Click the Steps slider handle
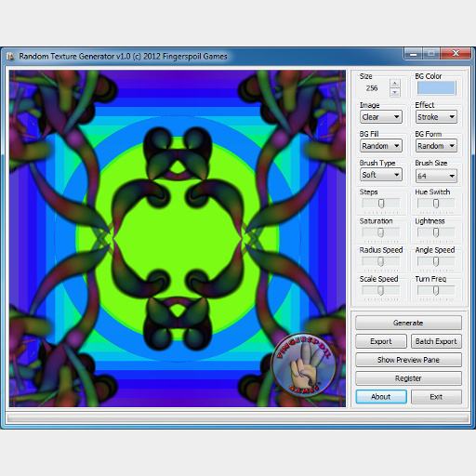The width and height of the screenshot is (476, 476). [x=381, y=204]
